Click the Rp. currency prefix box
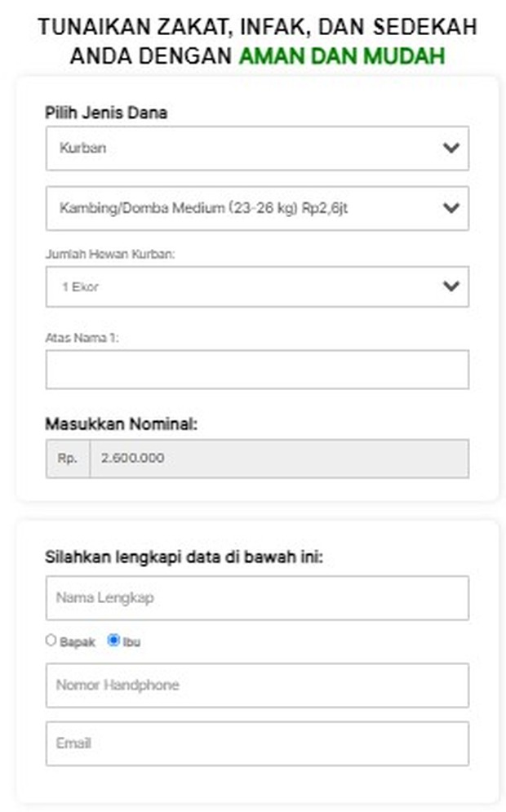 pos(66,459)
